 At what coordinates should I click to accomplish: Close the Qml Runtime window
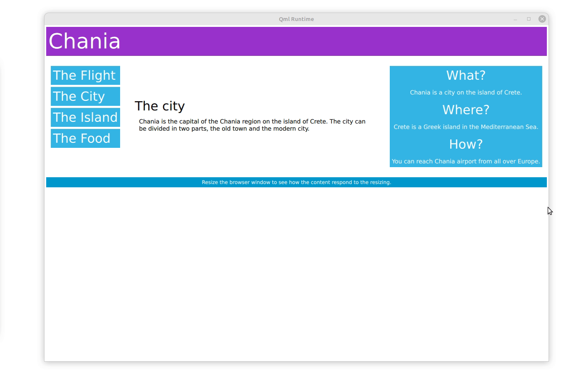pyautogui.click(x=542, y=18)
